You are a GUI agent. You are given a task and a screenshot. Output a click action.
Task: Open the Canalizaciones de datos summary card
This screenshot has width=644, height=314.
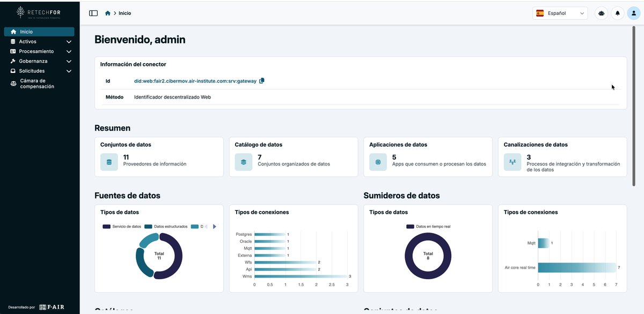562,156
